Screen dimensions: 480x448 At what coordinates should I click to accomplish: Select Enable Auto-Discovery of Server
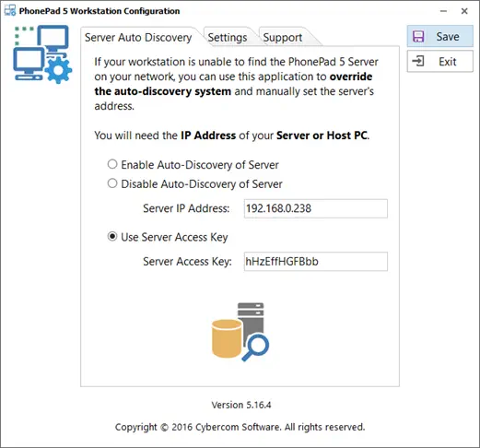112,164
